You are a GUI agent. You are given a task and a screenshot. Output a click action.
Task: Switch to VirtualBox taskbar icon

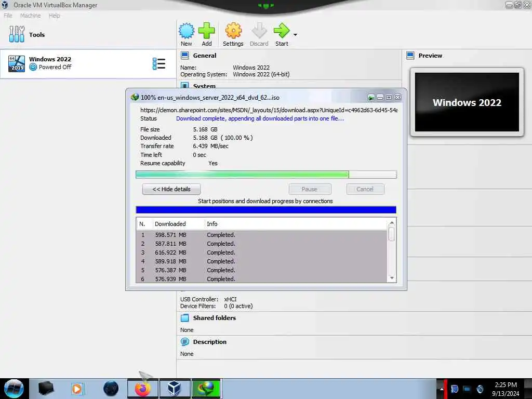175,389
